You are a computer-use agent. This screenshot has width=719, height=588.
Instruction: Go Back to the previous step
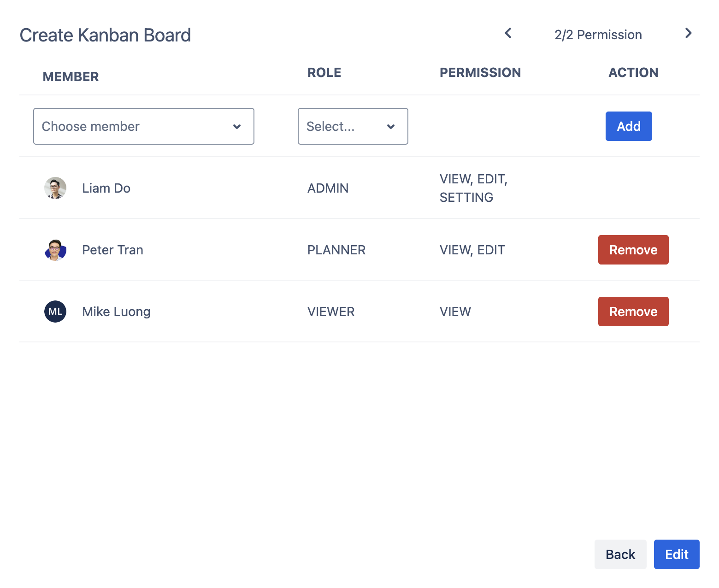620,554
